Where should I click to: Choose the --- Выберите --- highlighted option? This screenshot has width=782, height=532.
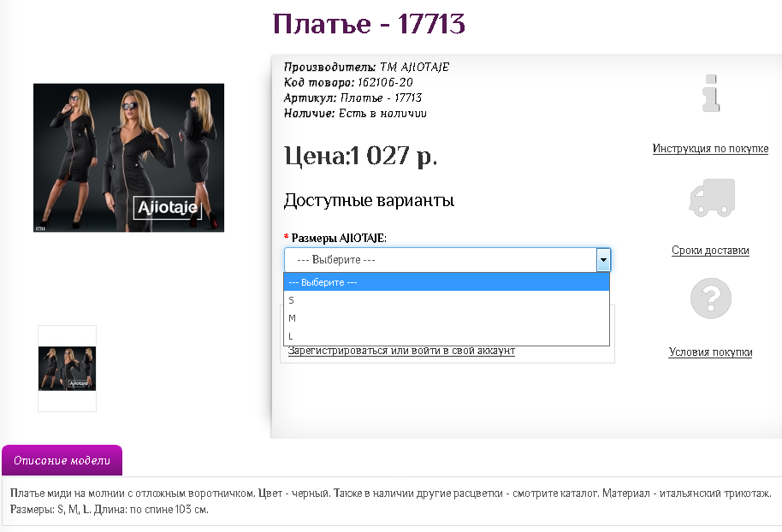coord(447,282)
